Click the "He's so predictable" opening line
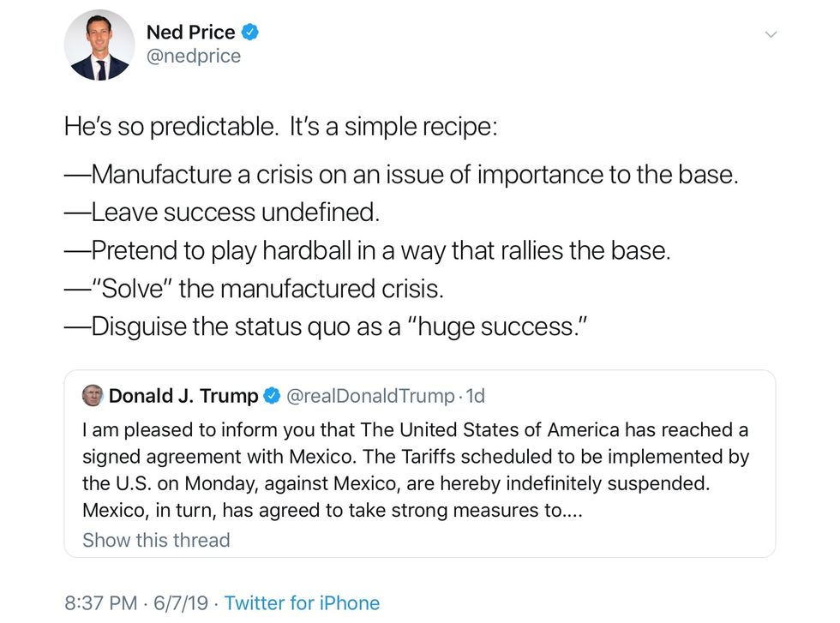This screenshot has width=840, height=623. tap(280, 128)
